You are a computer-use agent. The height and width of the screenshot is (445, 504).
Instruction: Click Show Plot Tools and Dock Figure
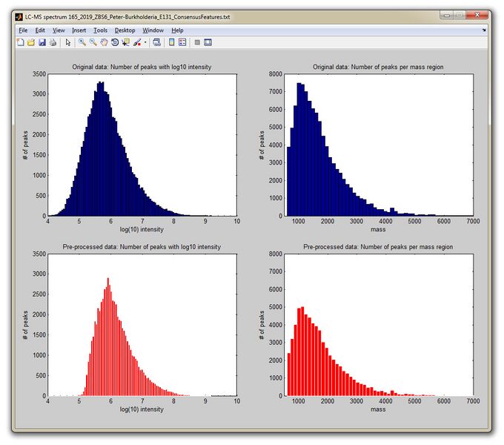coord(208,42)
